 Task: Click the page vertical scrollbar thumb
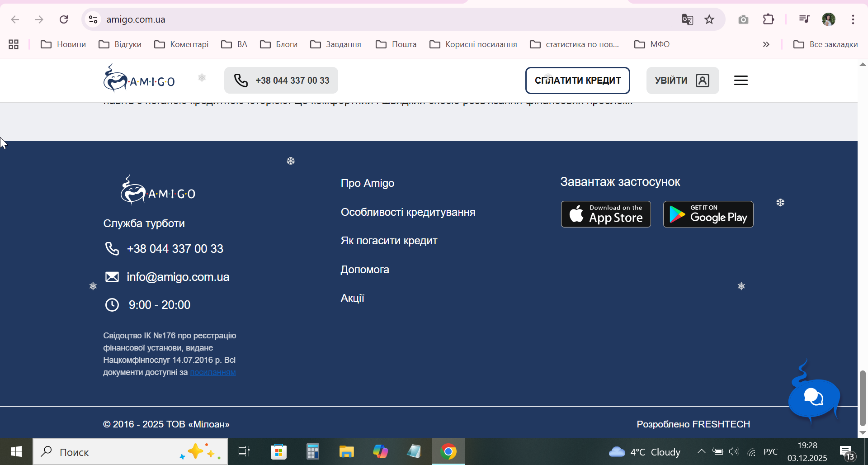pyautogui.click(x=863, y=398)
